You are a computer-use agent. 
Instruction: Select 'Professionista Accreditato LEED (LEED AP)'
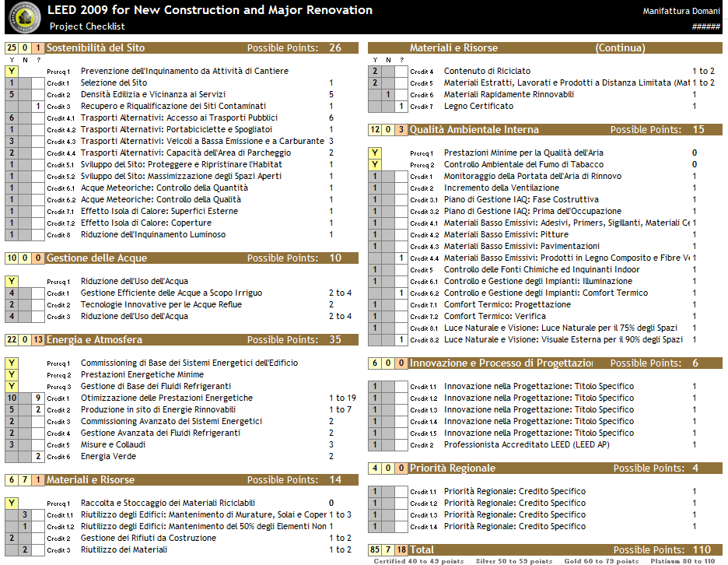pos(527,444)
